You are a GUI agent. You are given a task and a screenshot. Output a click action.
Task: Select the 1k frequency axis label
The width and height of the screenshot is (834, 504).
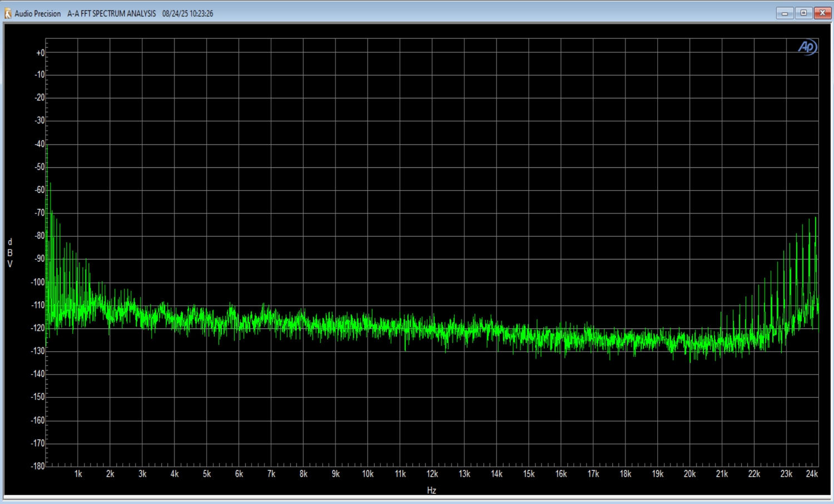click(78, 474)
